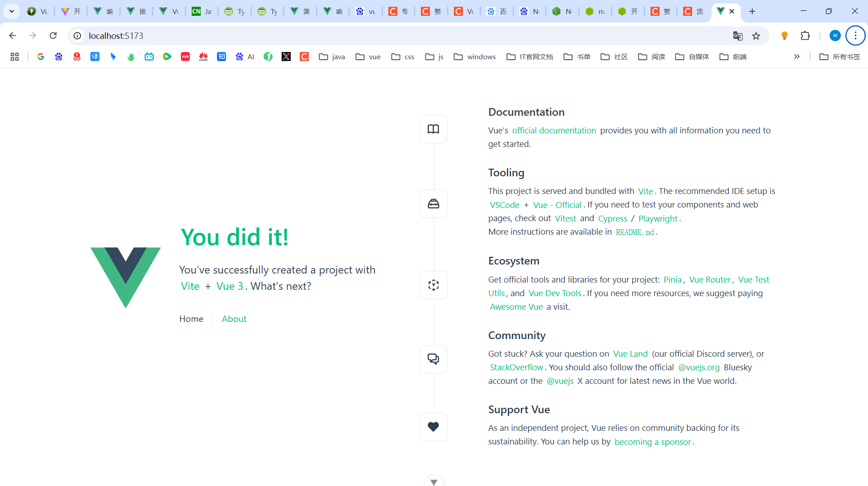Open the css bookmarks folder
Viewport: 868px width, 486px height.
(403, 57)
